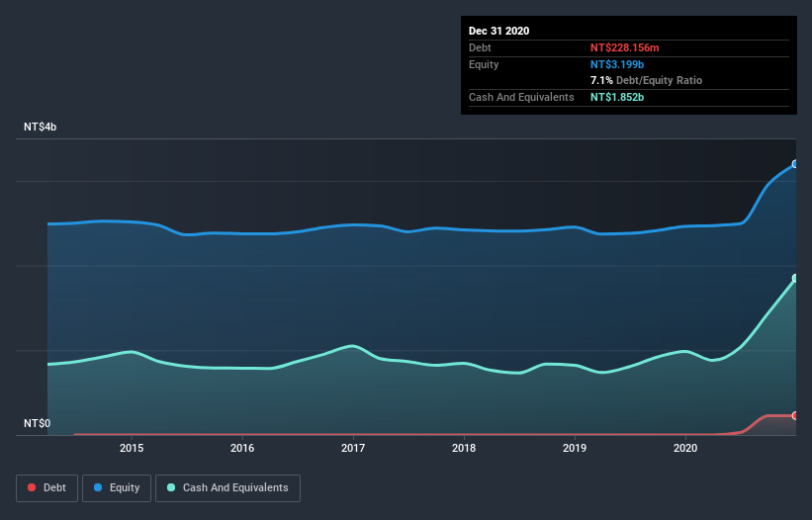This screenshot has height=520, width=812.
Task: Click the Dec 31 2020 tooltip date
Action: 498,31
